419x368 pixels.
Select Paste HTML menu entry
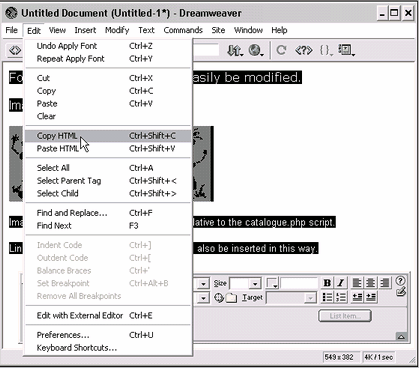pyautogui.click(x=108, y=149)
